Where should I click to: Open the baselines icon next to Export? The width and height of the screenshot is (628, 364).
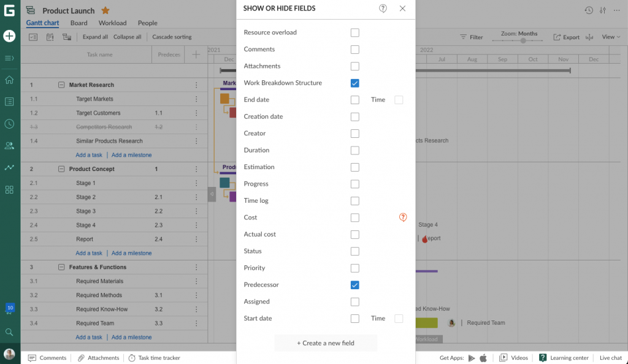click(588, 37)
